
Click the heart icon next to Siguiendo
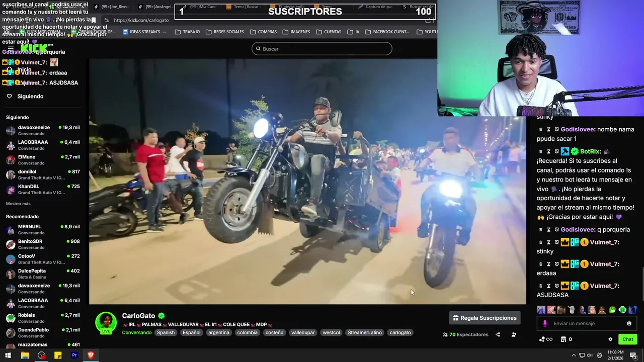coord(9,96)
